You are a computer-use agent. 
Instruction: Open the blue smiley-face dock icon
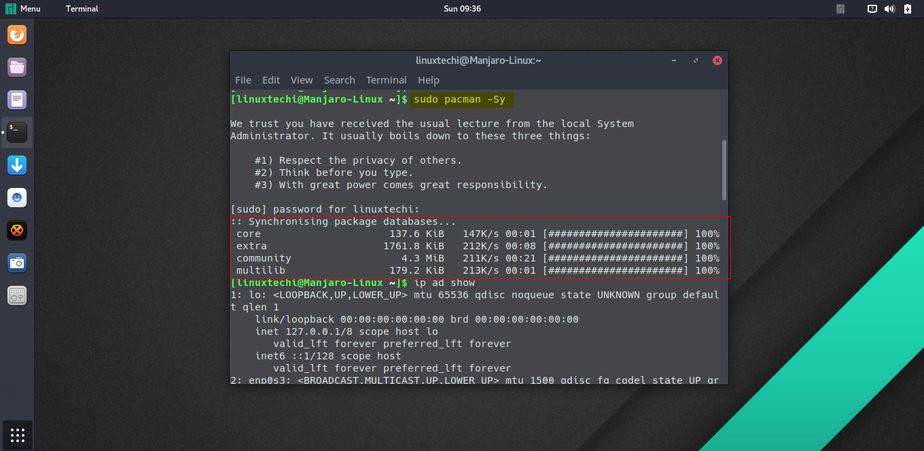[17, 197]
